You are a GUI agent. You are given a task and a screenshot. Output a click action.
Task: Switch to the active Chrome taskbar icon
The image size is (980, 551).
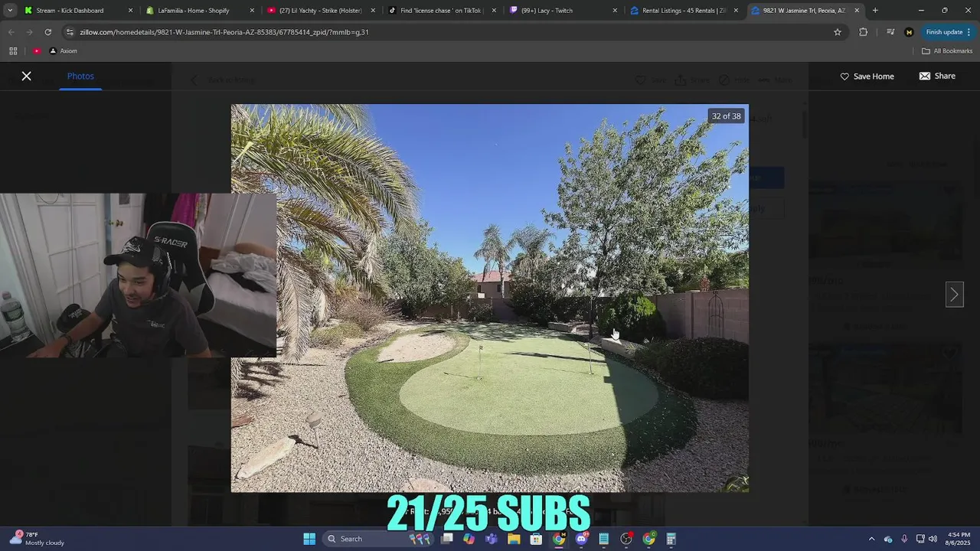point(559,539)
